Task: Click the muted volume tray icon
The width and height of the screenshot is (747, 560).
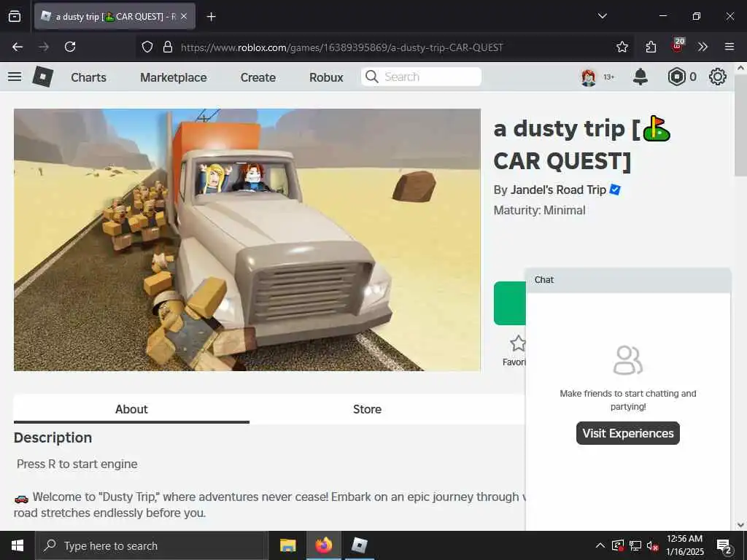Action: [x=653, y=545]
